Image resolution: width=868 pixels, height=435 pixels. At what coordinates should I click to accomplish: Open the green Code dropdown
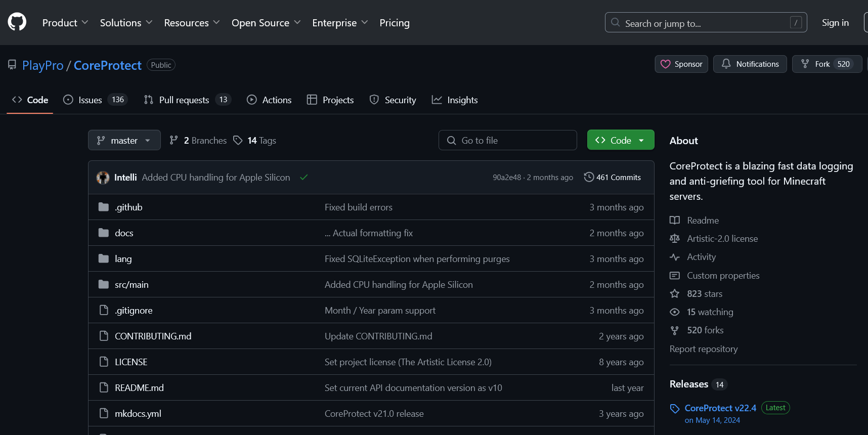pyautogui.click(x=621, y=140)
